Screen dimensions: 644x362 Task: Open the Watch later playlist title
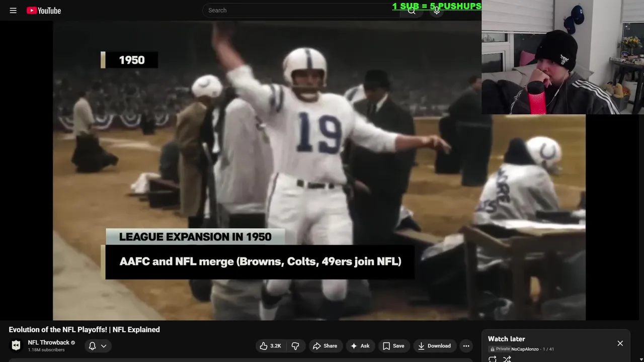click(x=506, y=339)
